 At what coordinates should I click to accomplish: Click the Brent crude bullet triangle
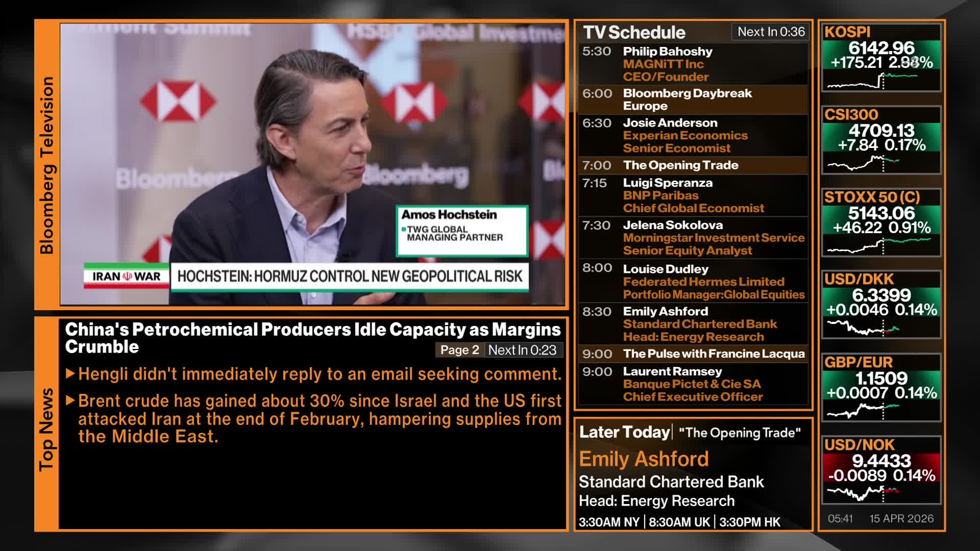tap(70, 401)
